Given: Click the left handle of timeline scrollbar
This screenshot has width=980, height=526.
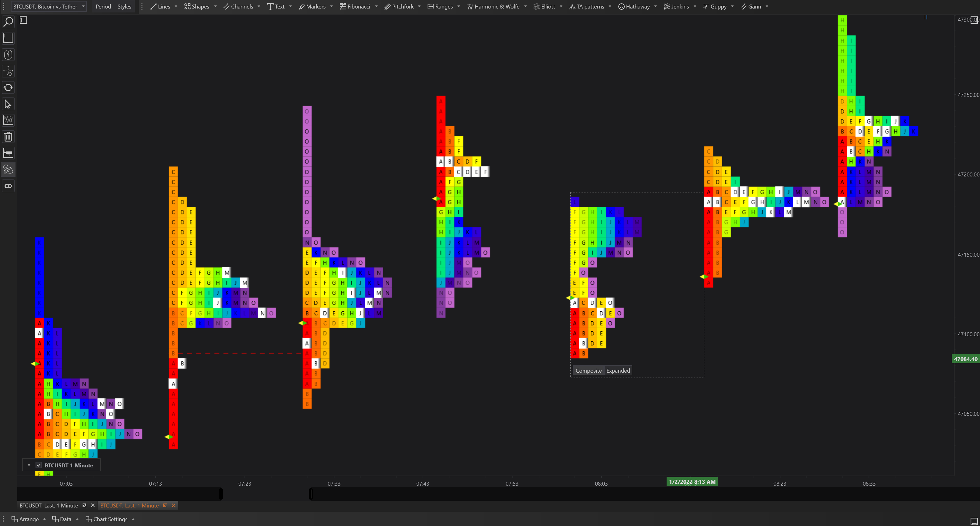Looking at the screenshot, I should click(221, 494).
